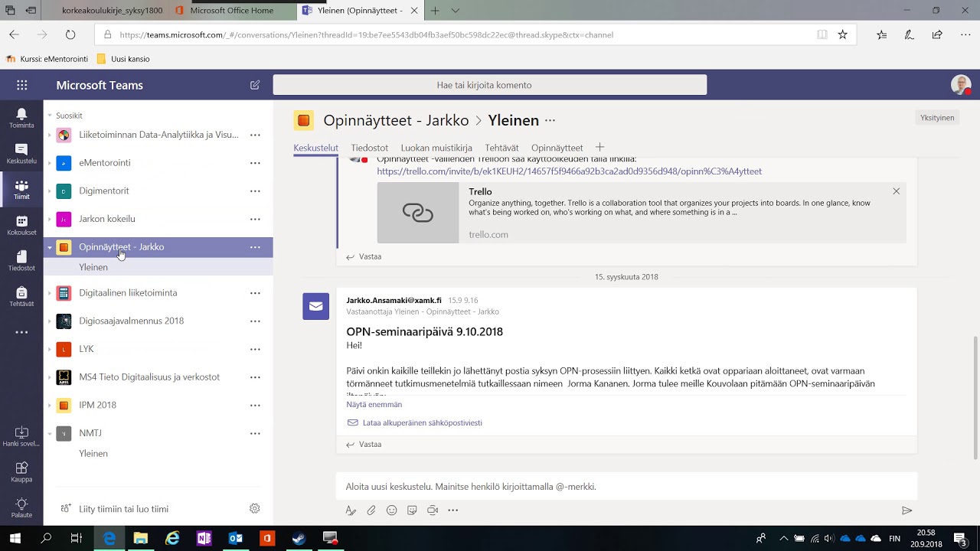Screen dimensions: 980x551
Task: Start a video meeting from compose bar
Action: (x=433, y=510)
